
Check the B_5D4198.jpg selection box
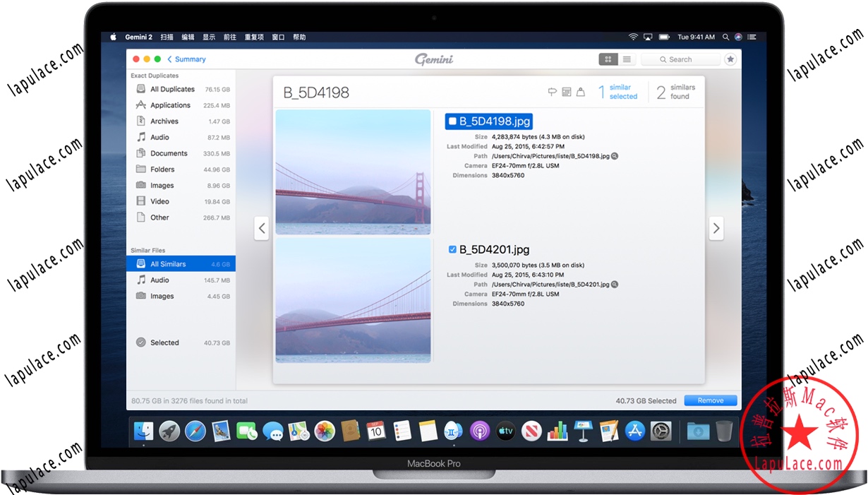pyautogui.click(x=453, y=121)
